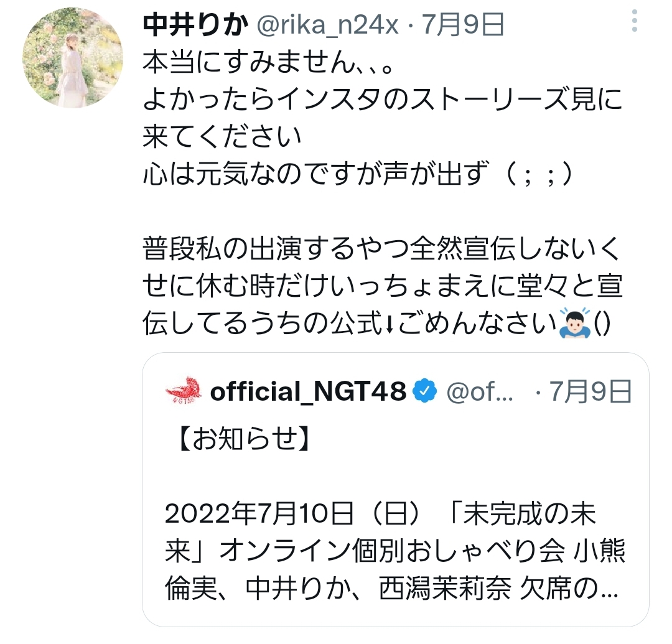Click the 【お知らせ】 heading in quoted tweet
The image size is (672, 644).
243,439
